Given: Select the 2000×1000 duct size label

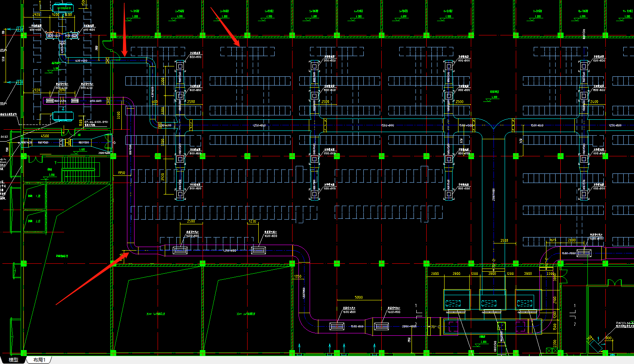Looking at the screenshot, I should (409, 326).
